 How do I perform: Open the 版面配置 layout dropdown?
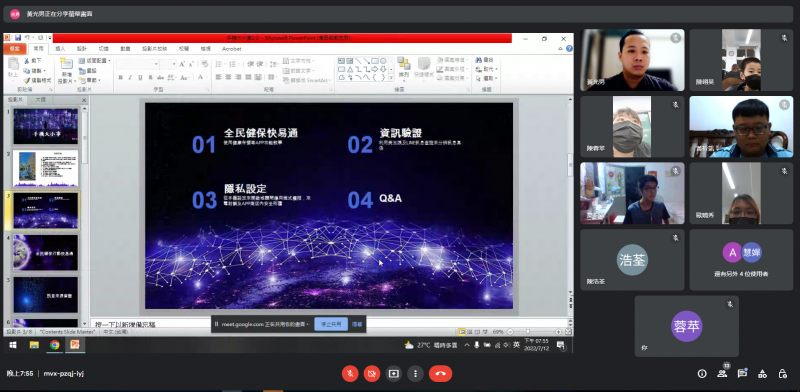click(95, 61)
